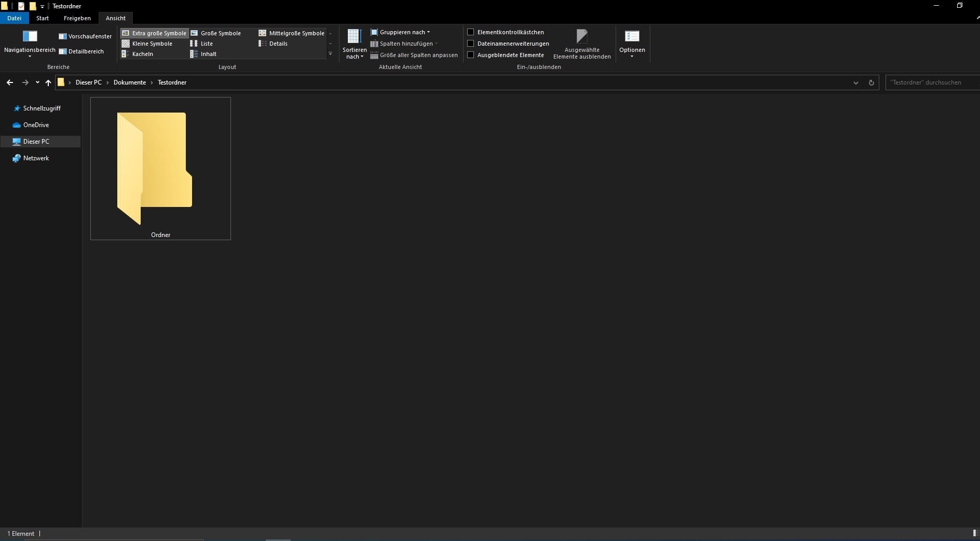Open the Datei menu
The height and width of the screenshot is (541, 980).
[15, 18]
